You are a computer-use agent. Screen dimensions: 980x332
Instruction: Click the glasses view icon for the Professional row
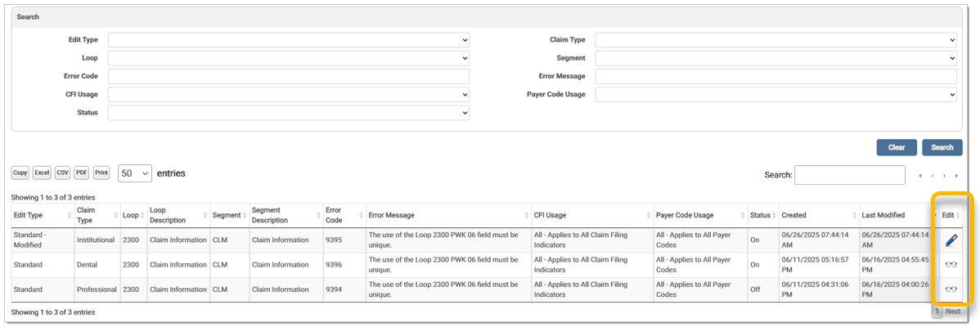coord(951,289)
